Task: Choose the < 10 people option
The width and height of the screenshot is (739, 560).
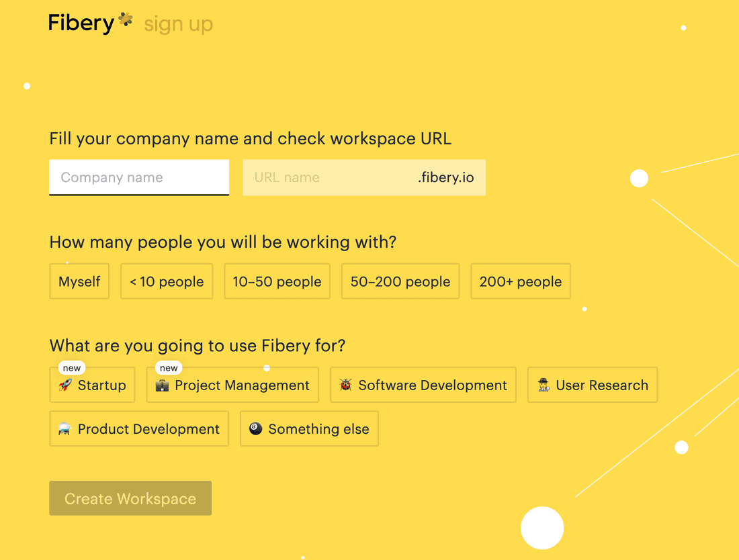Action: (167, 281)
